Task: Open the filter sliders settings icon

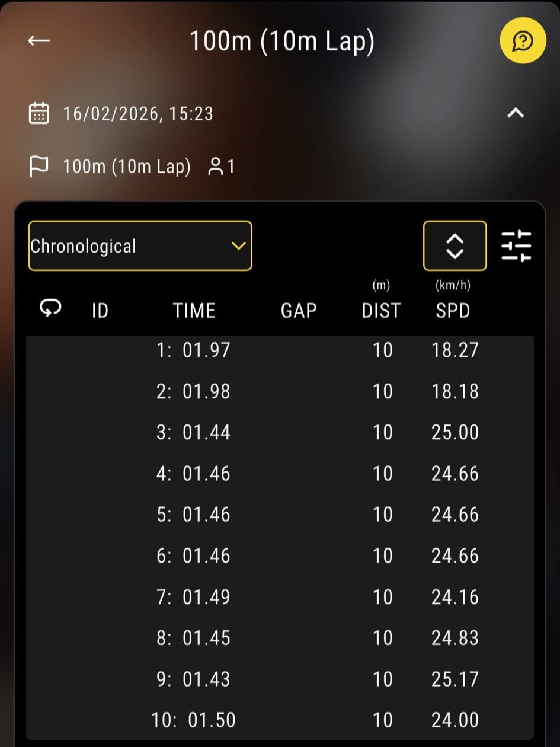Action: [x=516, y=246]
